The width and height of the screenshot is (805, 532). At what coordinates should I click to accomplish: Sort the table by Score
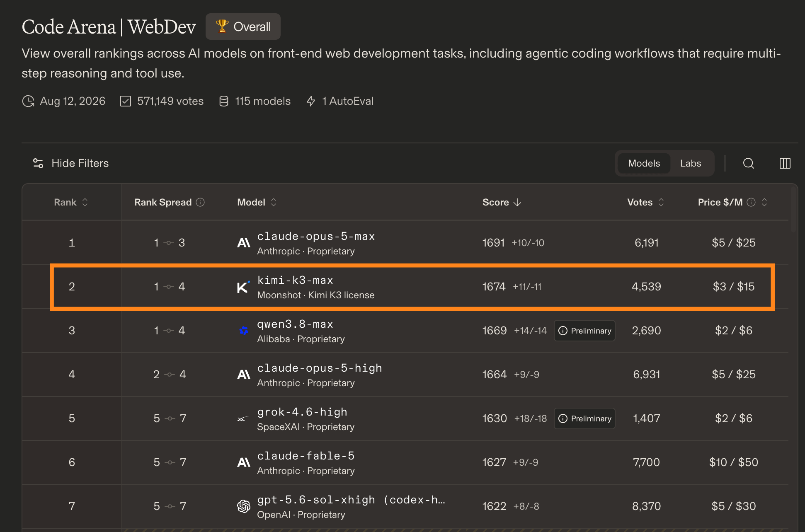click(502, 202)
